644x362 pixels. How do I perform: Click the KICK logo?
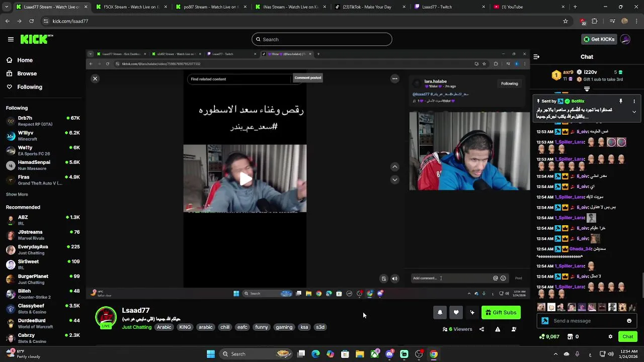click(37, 39)
